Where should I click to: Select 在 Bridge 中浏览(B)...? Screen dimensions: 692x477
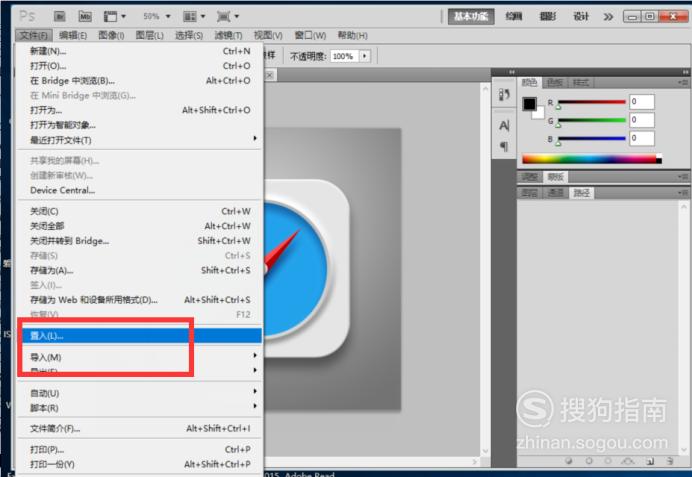click(140, 81)
